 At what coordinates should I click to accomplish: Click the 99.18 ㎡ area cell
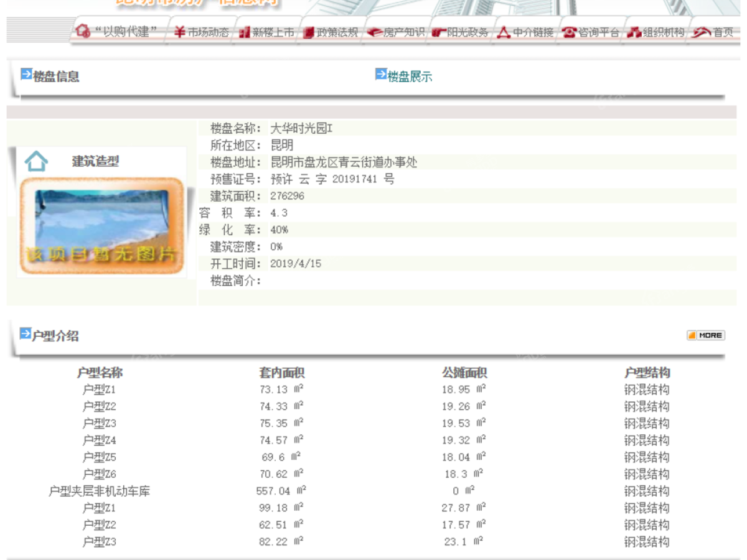pos(281,508)
